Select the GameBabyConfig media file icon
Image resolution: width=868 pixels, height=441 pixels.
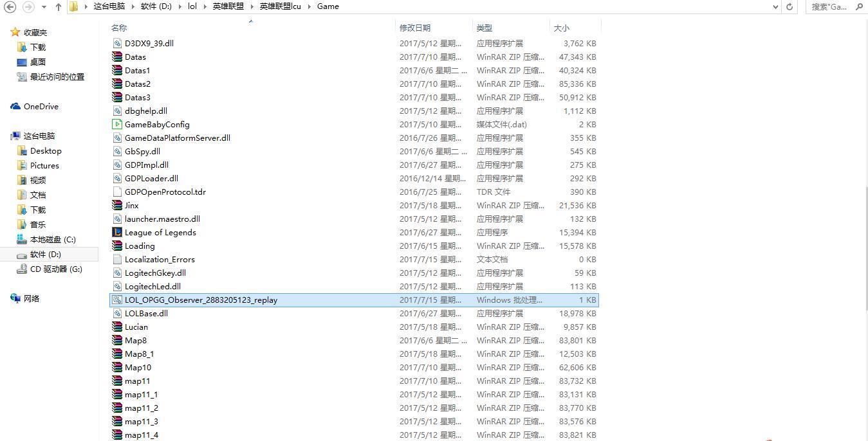pyautogui.click(x=117, y=125)
